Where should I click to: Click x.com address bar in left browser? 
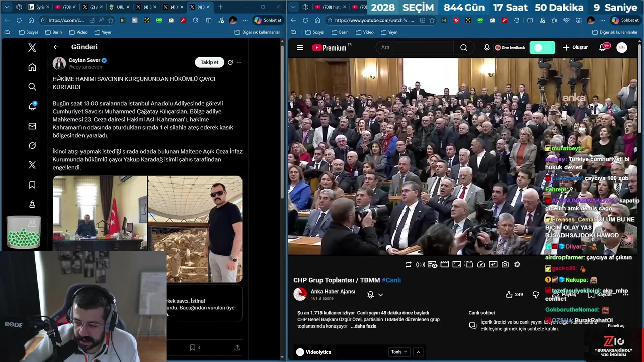tap(66, 20)
